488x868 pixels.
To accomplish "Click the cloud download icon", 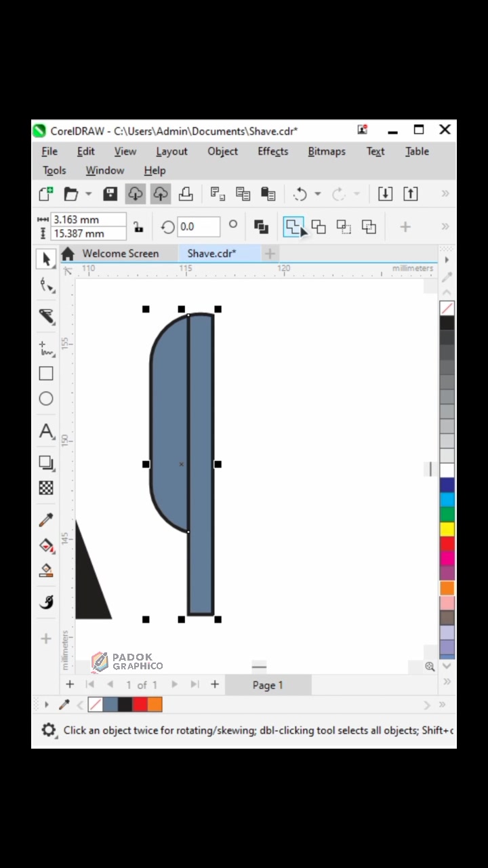I will [x=136, y=194].
